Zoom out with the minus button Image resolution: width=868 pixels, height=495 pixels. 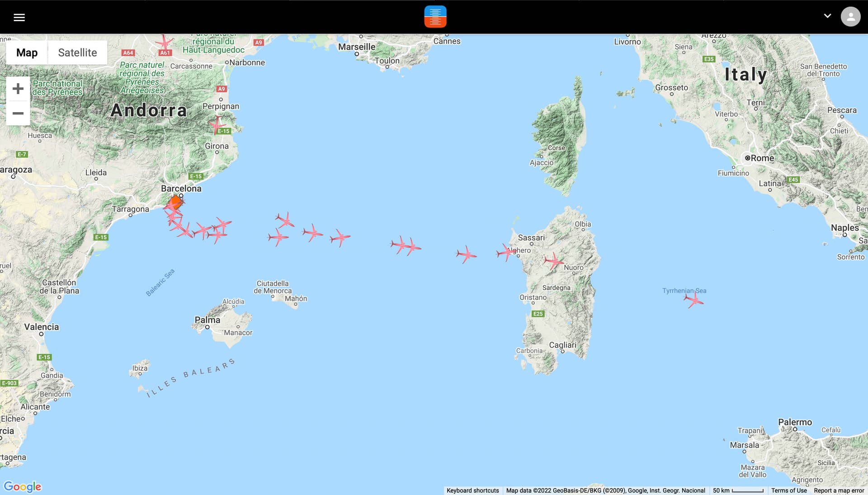(18, 113)
